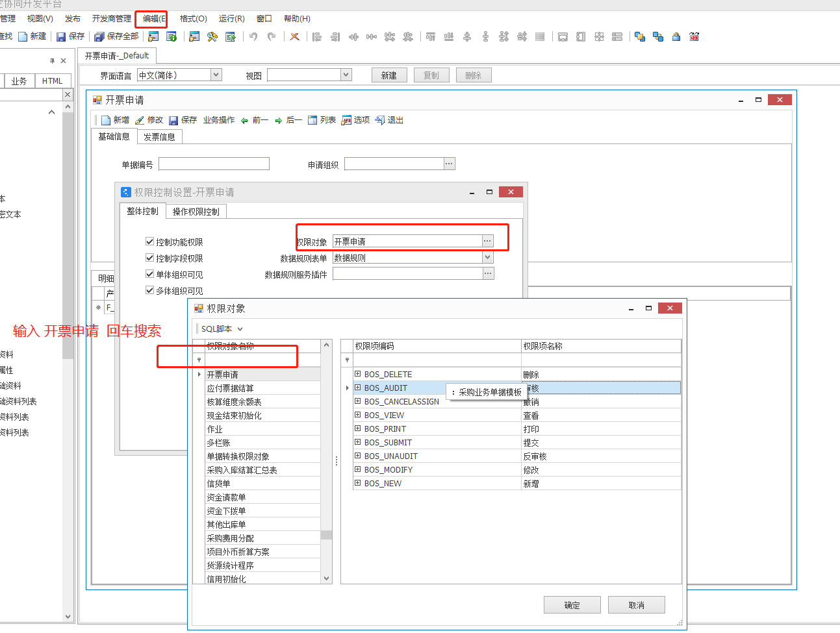Open the 界面语言 language dropdown
840x633 pixels.
214,75
